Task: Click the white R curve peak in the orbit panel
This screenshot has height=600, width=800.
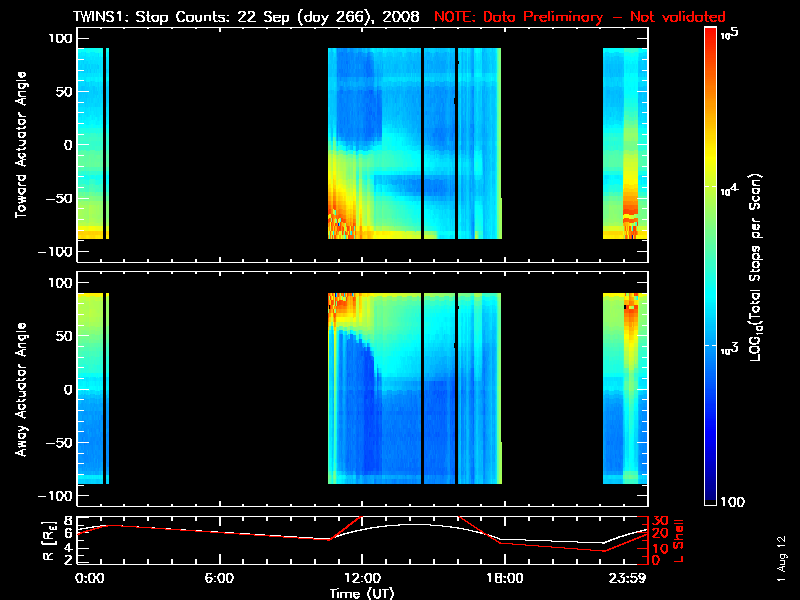Action: click(x=416, y=524)
